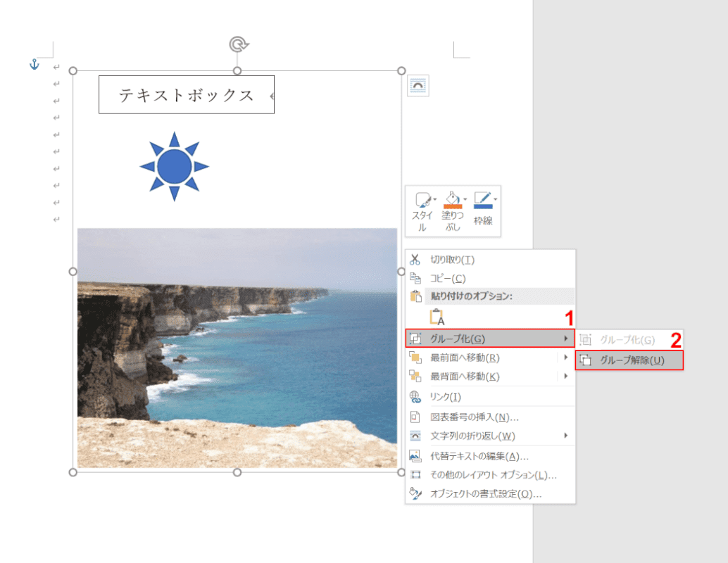Click inside the テキストボックス text box
This screenshot has width=728, height=563.
[186, 95]
